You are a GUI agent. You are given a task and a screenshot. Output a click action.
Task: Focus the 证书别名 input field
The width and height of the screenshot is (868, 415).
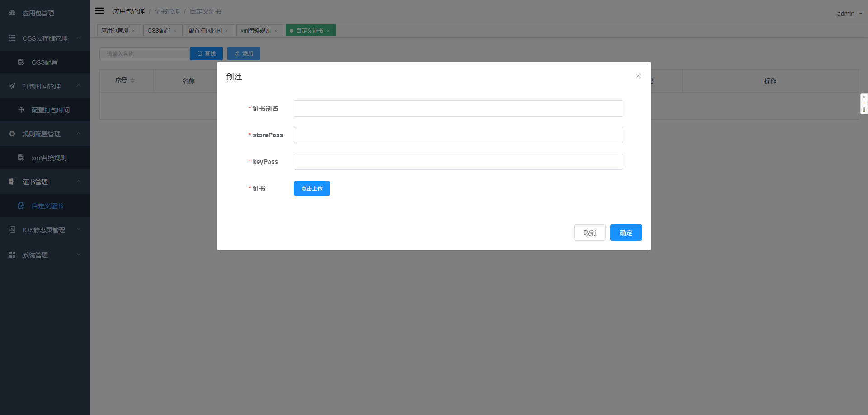point(458,108)
